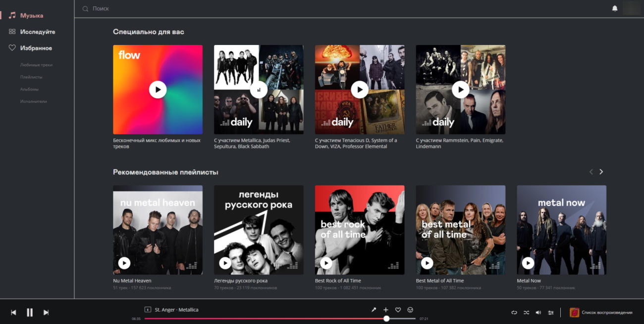Like the current track with the heart

(398, 309)
